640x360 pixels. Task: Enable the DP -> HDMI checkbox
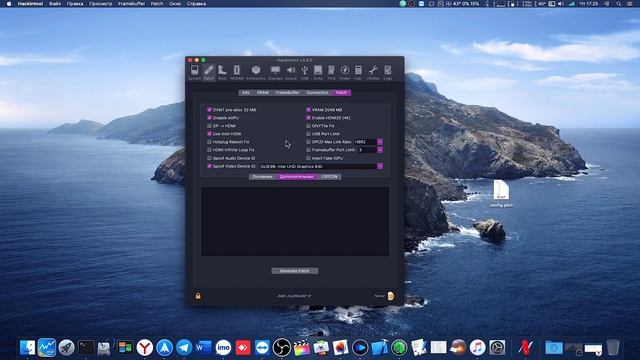209,126
